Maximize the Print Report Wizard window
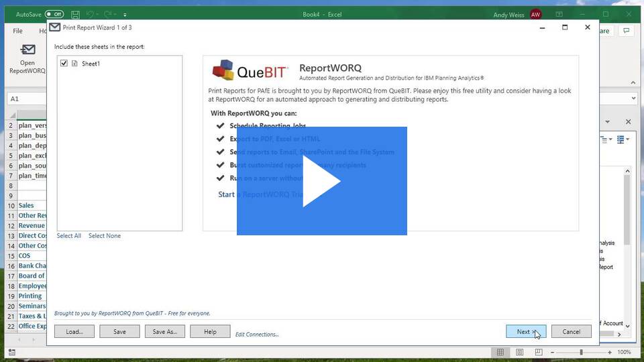Viewport: 644px width, 362px height. pyautogui.click(x=565, y=27)
